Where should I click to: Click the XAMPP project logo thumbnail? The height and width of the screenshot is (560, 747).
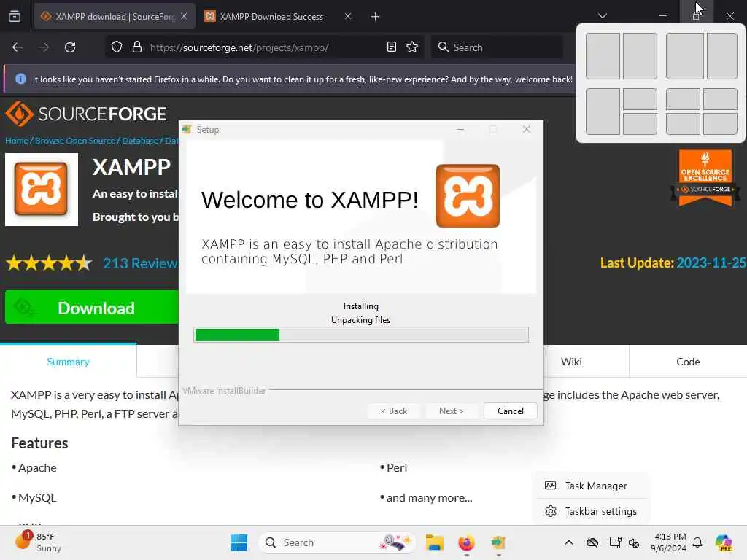[42, 189]
